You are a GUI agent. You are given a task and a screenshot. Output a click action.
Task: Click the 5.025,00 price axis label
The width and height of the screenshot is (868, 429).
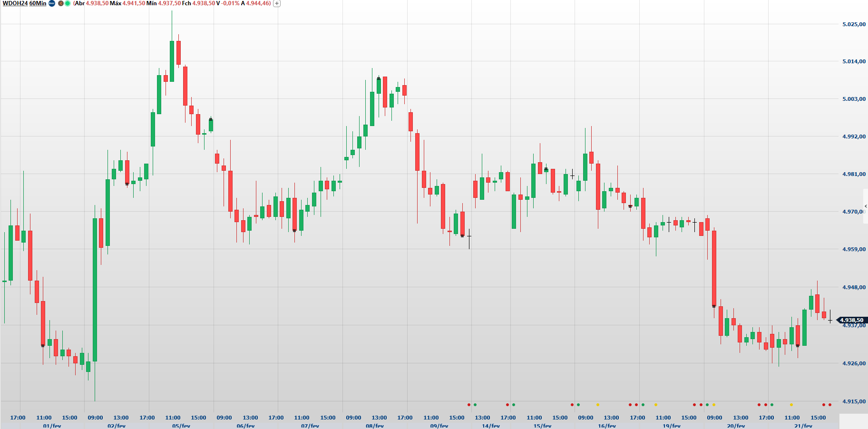pyautogui.click(x=854, y=24)
